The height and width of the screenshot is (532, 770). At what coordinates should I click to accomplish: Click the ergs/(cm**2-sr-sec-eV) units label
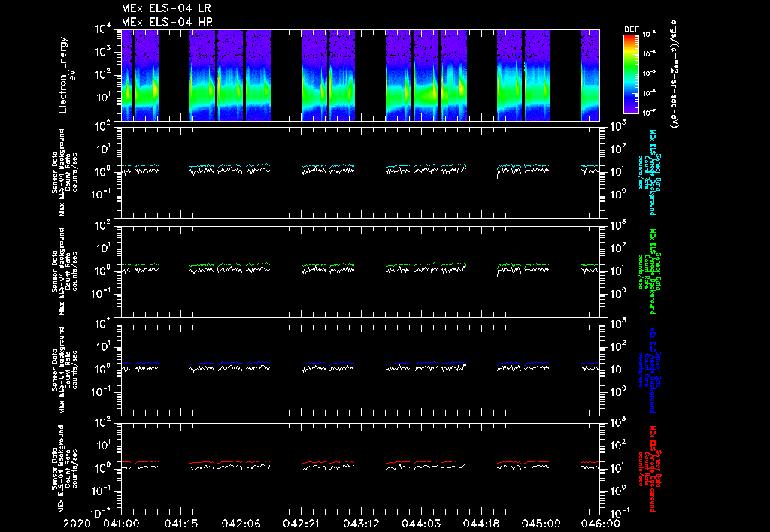click(675, 74)
